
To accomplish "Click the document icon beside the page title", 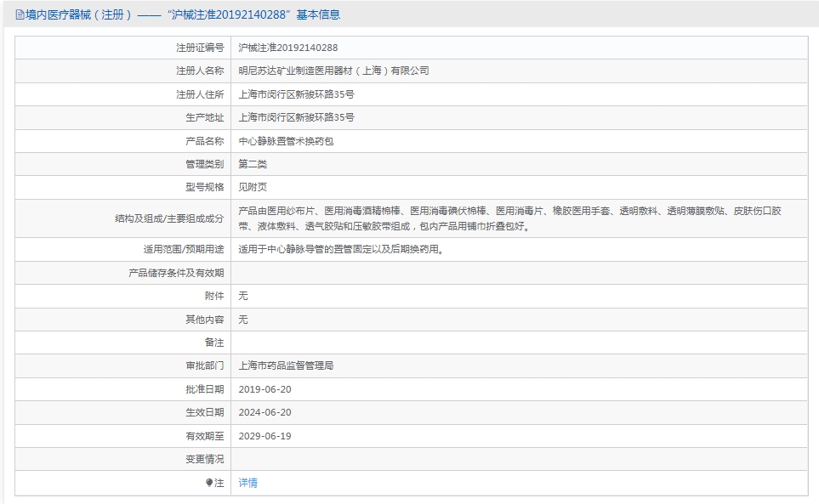I will [x=20, y=14].
